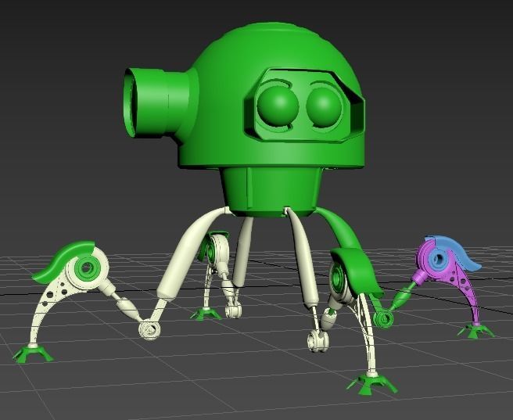The image size is (513, 420).
Task: Select the green lower body base under the head
Action: [x=271, y=190]
